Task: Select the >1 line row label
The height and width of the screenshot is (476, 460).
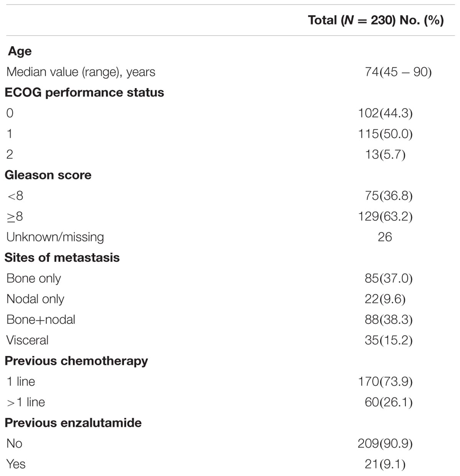Action: [26, 402]
